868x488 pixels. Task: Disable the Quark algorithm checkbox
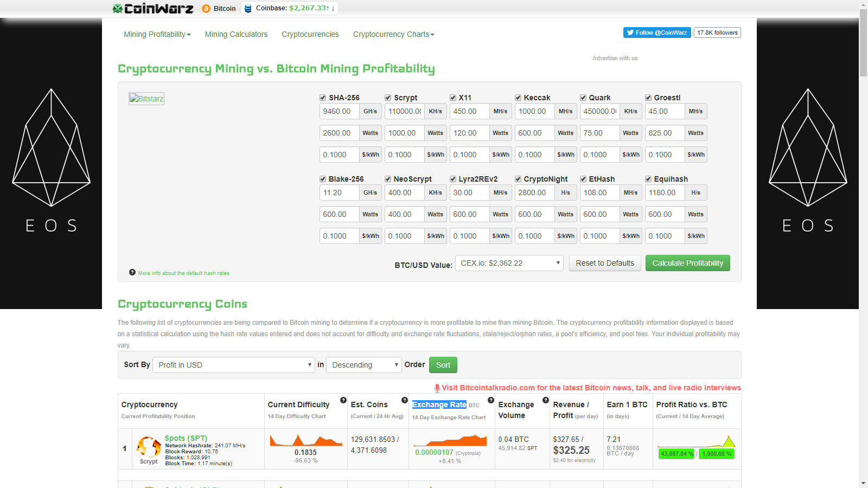click(x=583, y=98)
